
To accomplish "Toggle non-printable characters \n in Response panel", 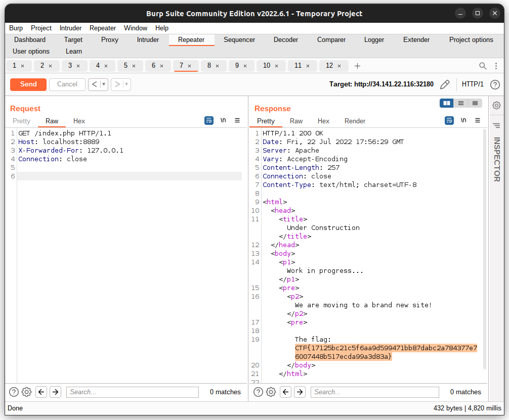I will point(463,121).
